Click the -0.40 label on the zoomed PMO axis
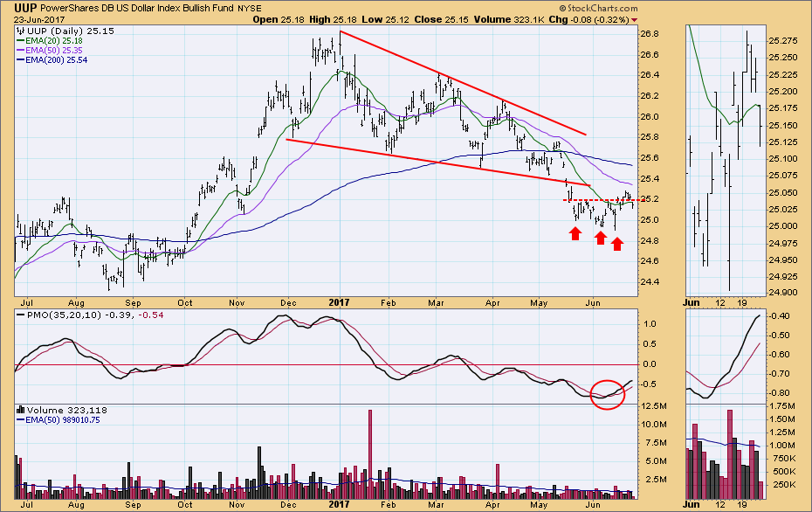Viewport: 812px width, 512px height. [x=780, y=316]
